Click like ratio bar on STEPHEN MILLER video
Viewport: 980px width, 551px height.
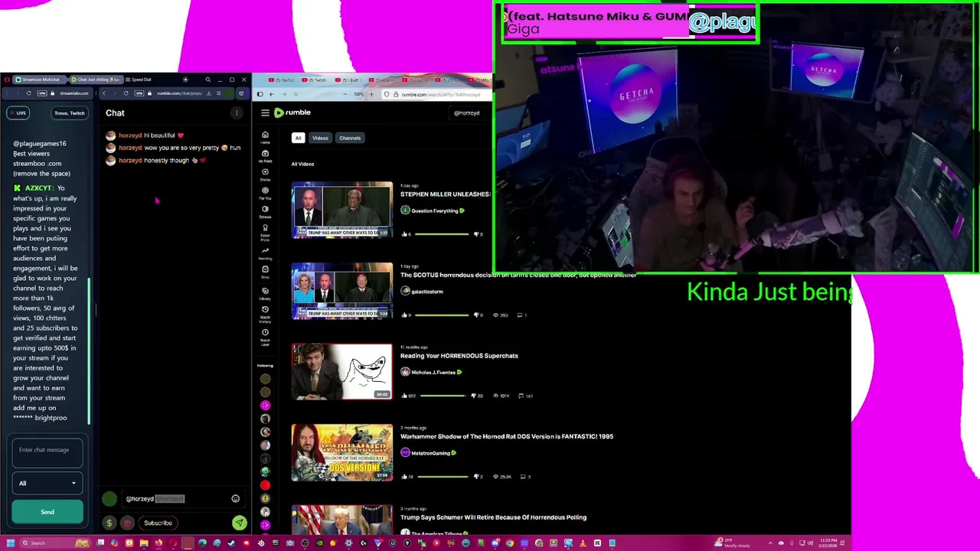point(440,234)
